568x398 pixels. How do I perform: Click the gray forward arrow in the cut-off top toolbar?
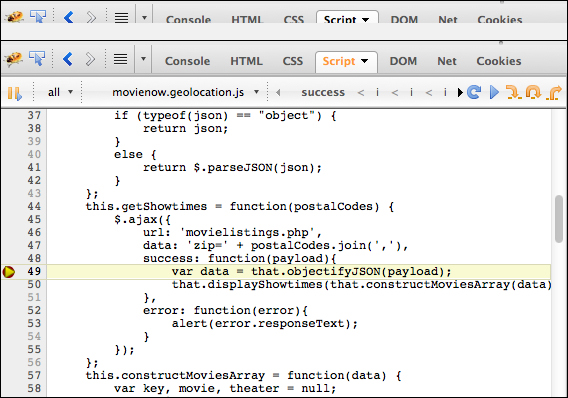[x=91, y=17]
